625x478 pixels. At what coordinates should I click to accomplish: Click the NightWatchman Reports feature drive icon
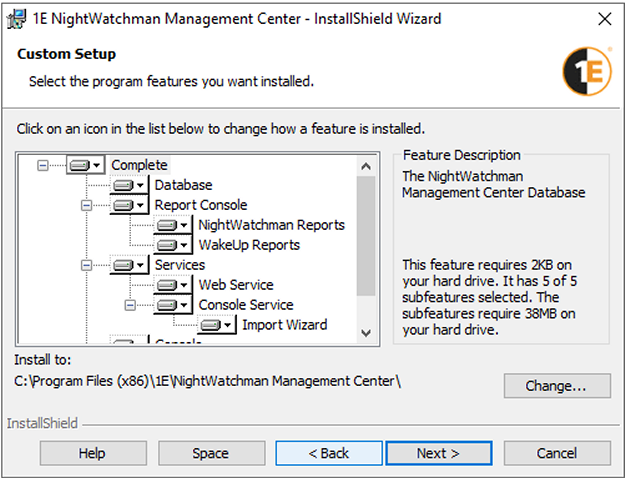pos(172,225)
